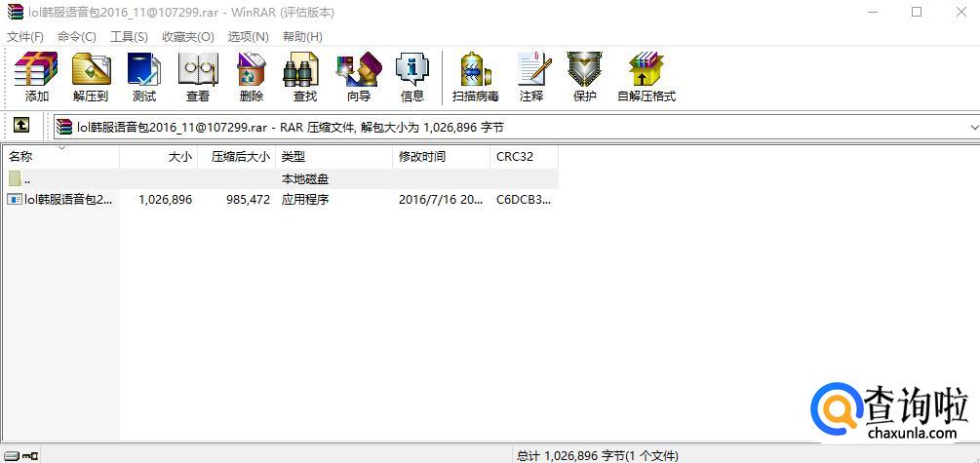Click the Protect (保护) shield icon
The width and height of the screenshot is (980, 463).
tap(584, 77)
